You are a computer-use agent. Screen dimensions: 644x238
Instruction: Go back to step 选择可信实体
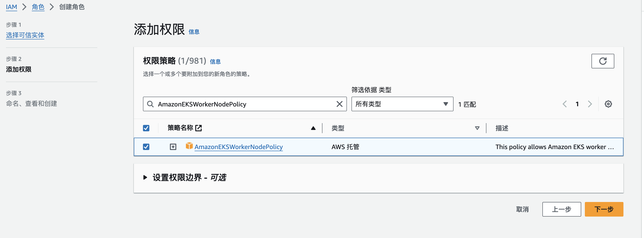[25, 35]
